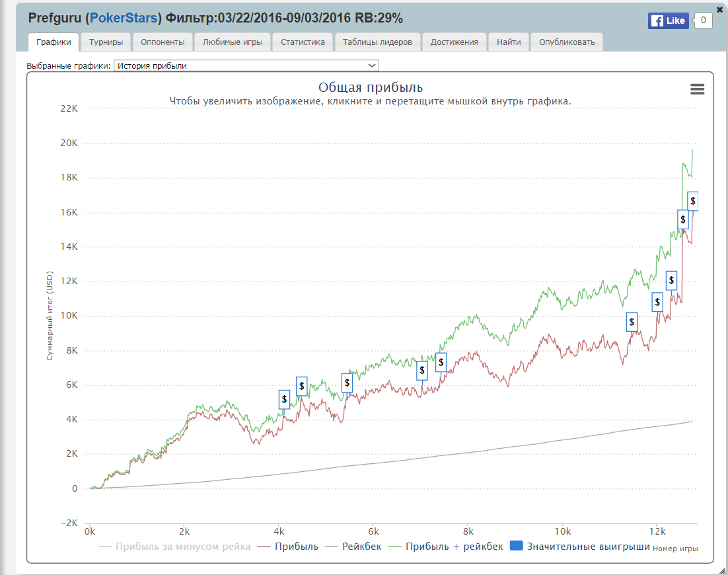Click the Выбранные графики label

[69, 66]
